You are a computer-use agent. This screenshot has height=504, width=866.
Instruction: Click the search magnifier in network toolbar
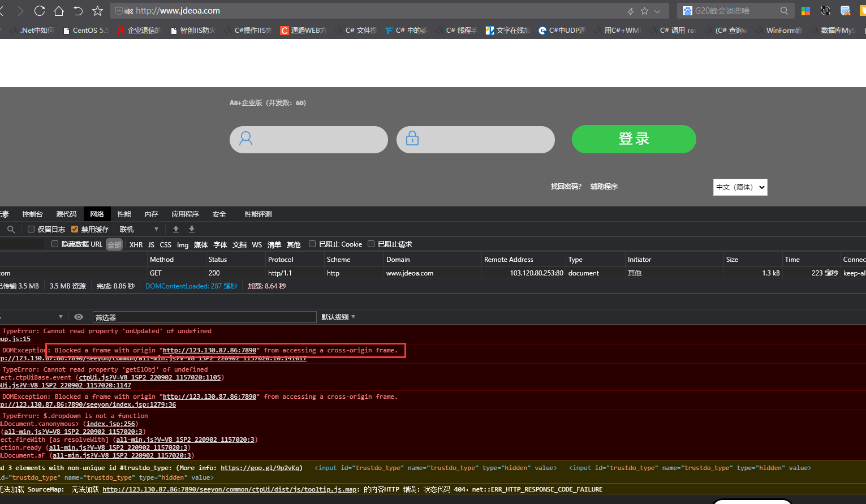[11, 229]
